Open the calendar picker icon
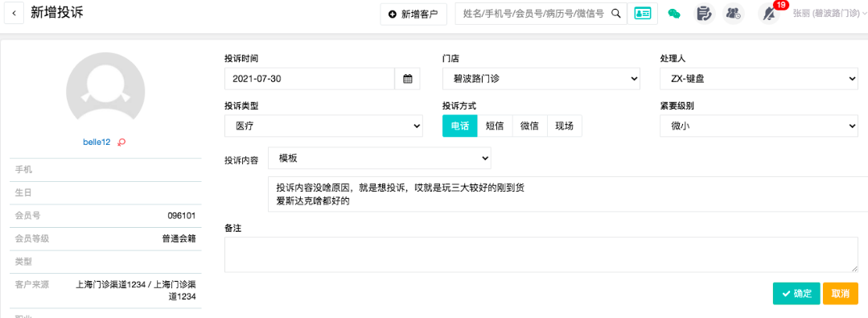Viewport: 868px width, 318px height. pyautogui.click(x=407, y=79)
